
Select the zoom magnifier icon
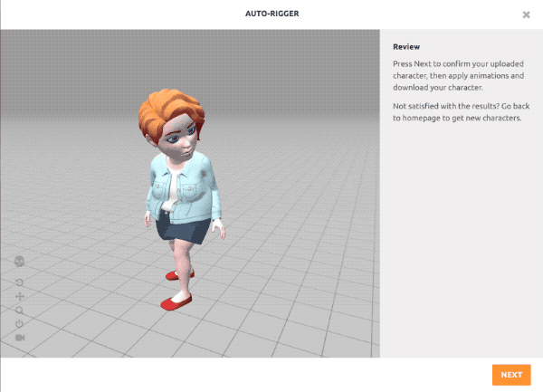20,311
